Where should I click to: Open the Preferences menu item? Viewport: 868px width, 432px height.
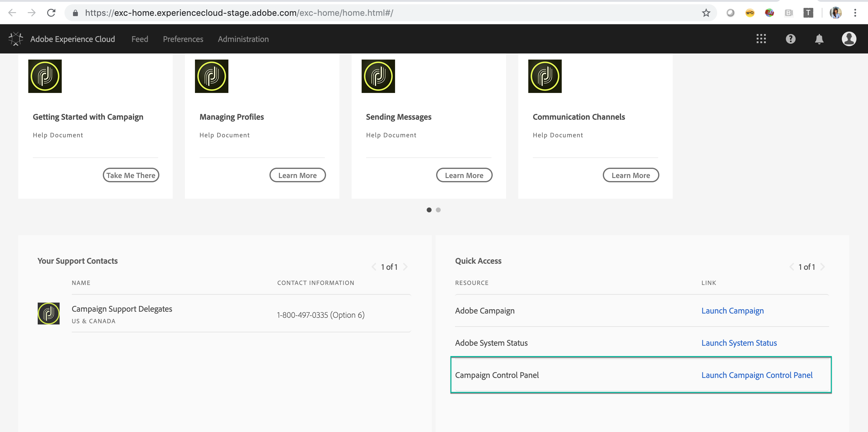coord(183,39)
